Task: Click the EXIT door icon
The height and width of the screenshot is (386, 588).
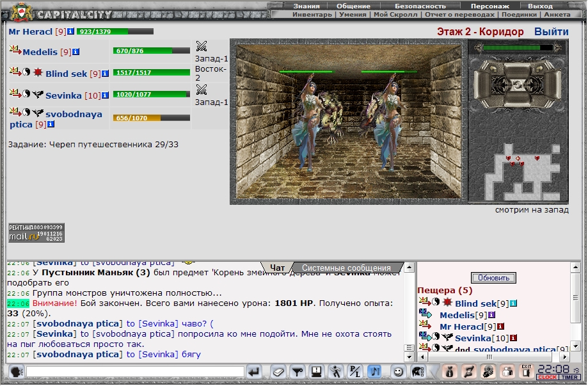Action: [527, 372]
